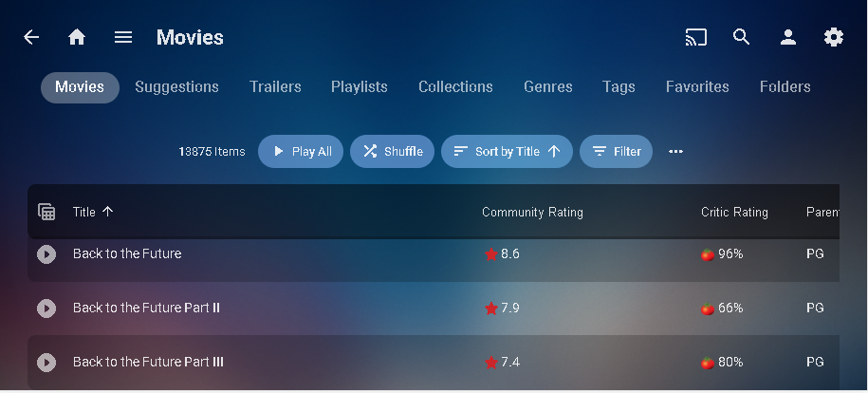
Task: Click the Movies page heading
Action: [190, 37]
